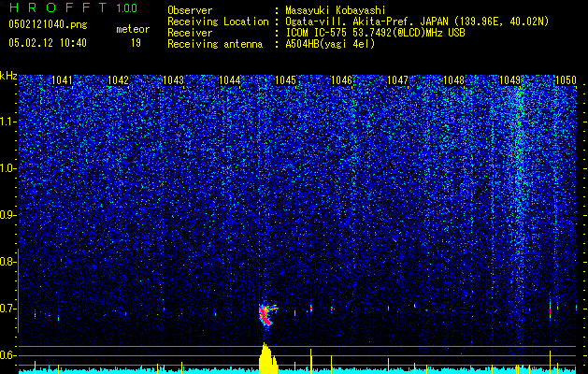Image resolution: width=588 pixels, height=374 pixels.
Task: Click the timestamp 05.02.12 10:40
Action: click(x=48, y=43)
